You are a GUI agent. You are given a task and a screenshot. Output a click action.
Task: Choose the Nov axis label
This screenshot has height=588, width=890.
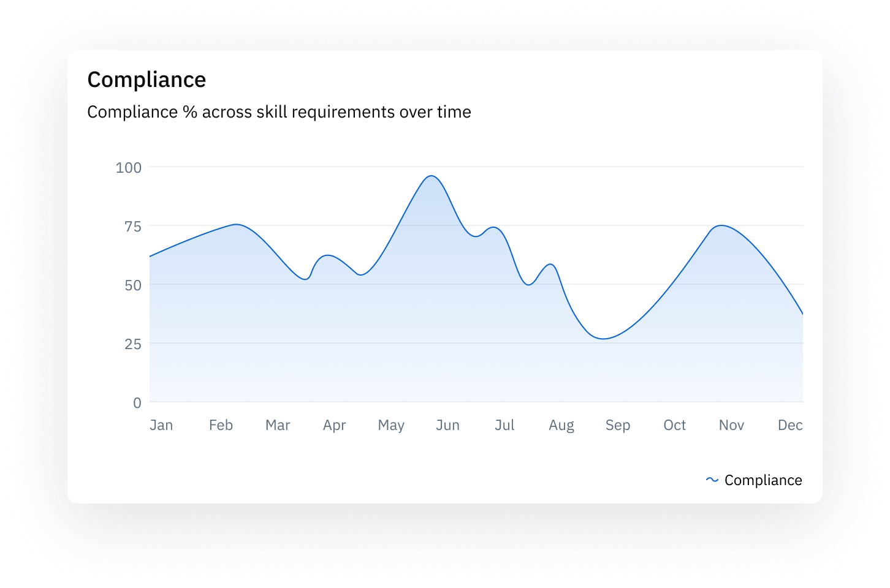tap(731, 425)
